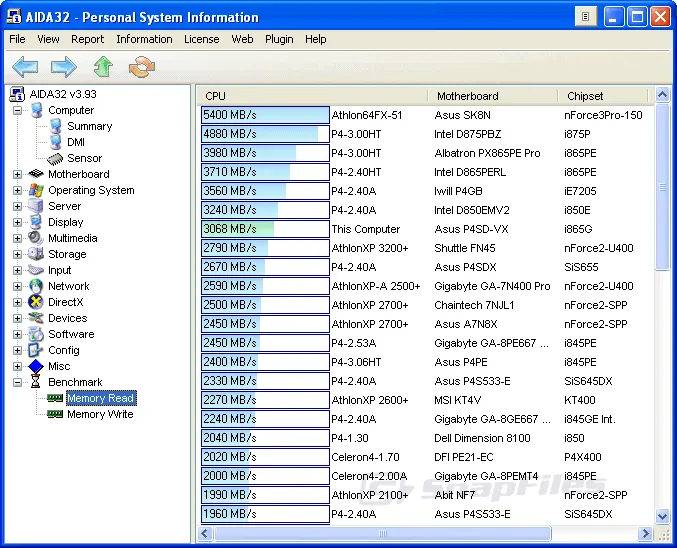677x548 pixels.
Task: Open the Information menu
Action: (144, 39)
